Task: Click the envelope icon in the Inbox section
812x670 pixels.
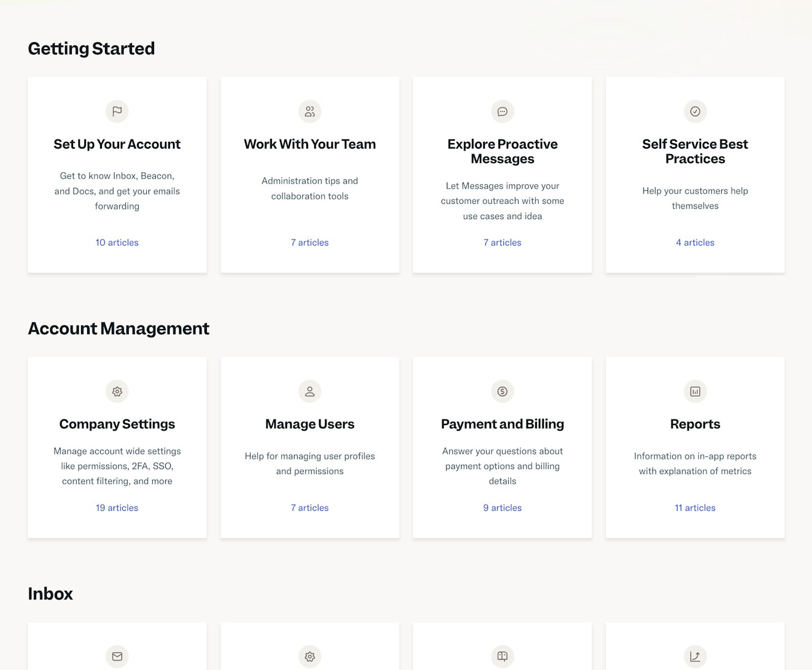Action: (117, 656)
